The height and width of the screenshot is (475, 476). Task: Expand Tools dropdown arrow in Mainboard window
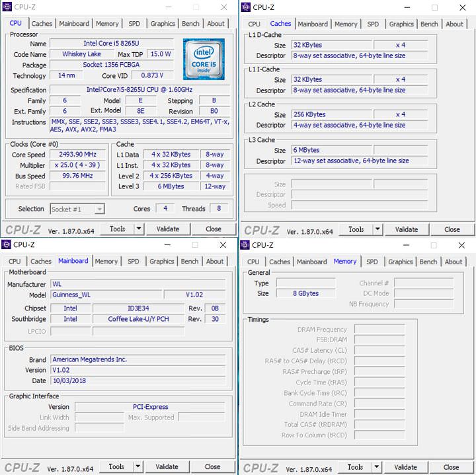point(138,466)
